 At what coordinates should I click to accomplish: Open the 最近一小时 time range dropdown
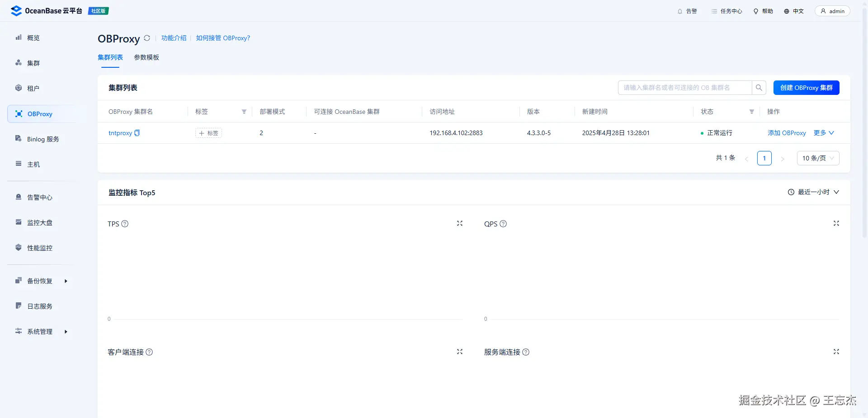tap(813, 192)
